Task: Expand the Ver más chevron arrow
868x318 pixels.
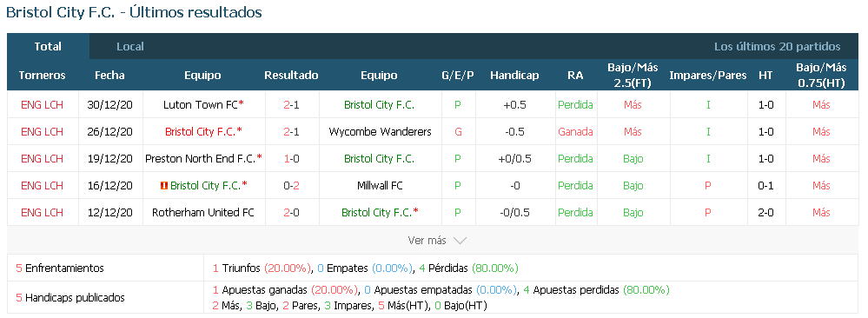Action: pyautogui.click(x=460, y=241)
